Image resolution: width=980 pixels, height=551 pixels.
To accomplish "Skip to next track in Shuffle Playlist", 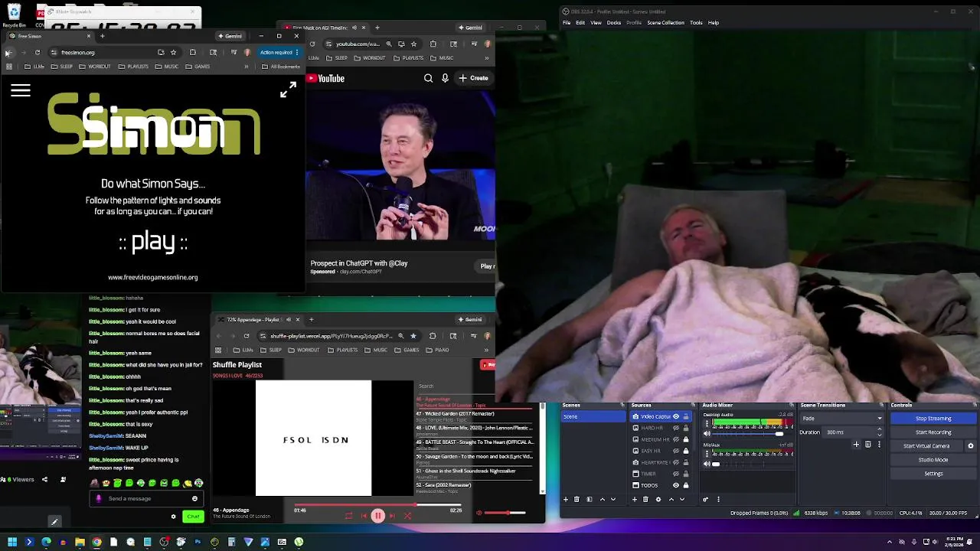I will (393, 516).
